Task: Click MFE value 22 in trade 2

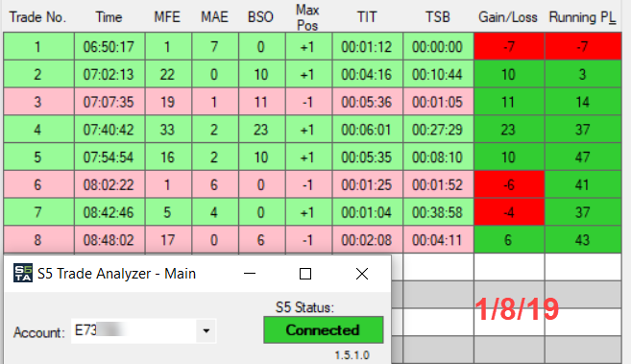Action: pyautogui.click(x=168, y=74)
